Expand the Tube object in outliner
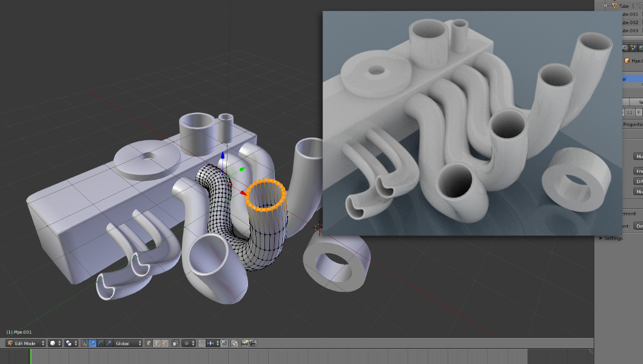 click(605, 5)
